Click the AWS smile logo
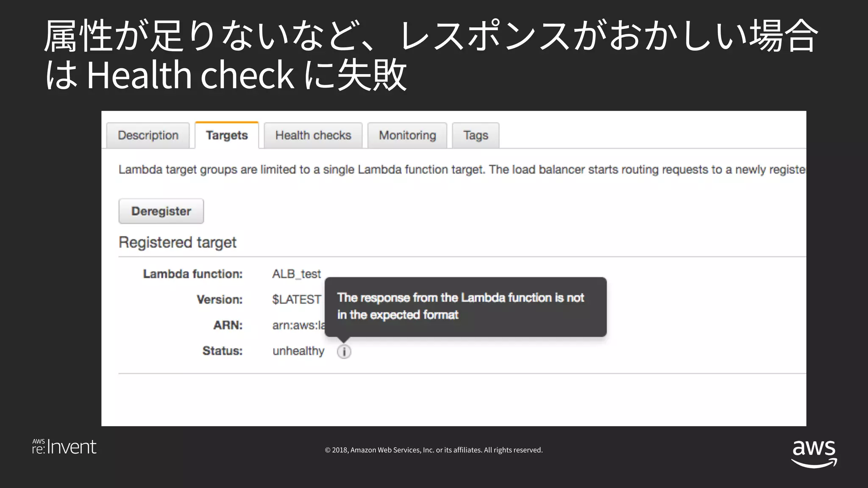The image size is (868, 488). (814, 453)
